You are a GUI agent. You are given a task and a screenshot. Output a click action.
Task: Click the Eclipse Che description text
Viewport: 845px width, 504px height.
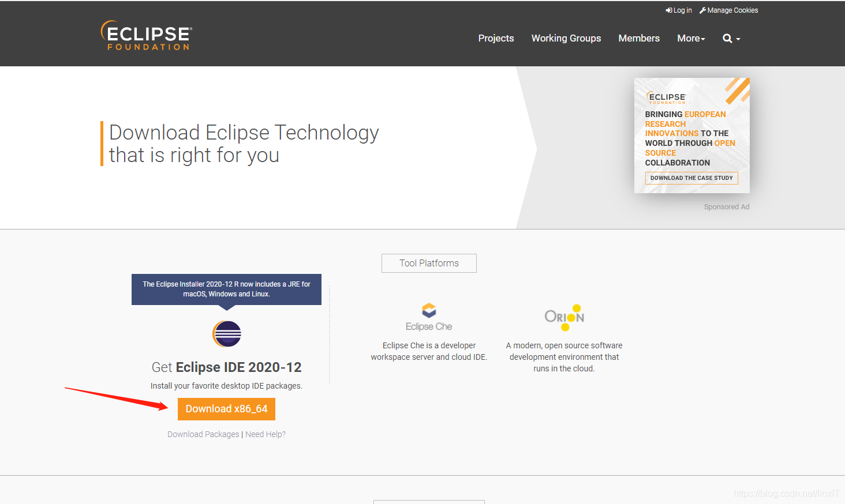point(429,351)
